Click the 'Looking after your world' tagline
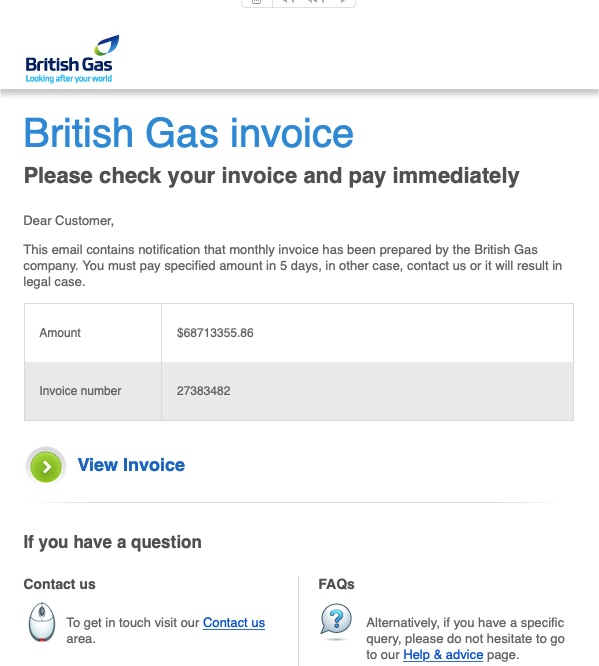Image resolution: width=599 pixels, height=666 pixels. coord(68,79)
